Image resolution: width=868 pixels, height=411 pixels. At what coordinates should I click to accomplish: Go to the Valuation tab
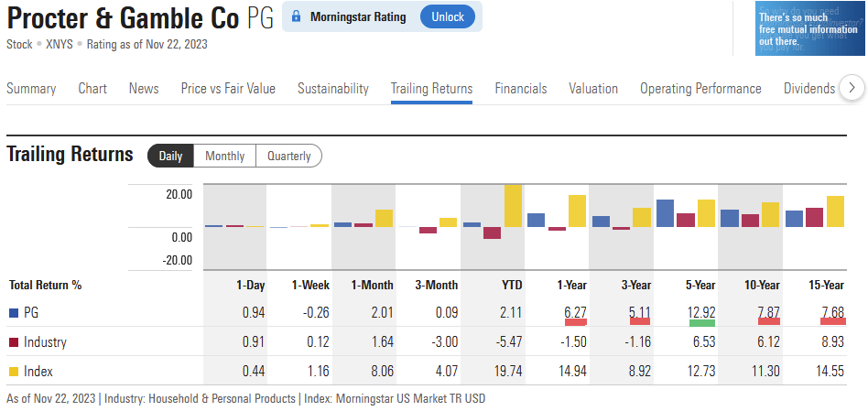pos(593,89)
